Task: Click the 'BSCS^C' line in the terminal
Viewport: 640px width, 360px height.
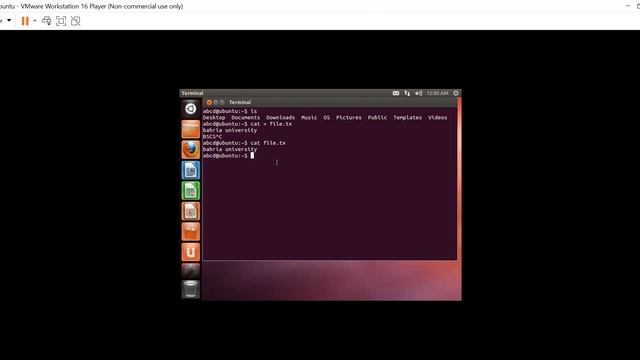Action: 212,137
